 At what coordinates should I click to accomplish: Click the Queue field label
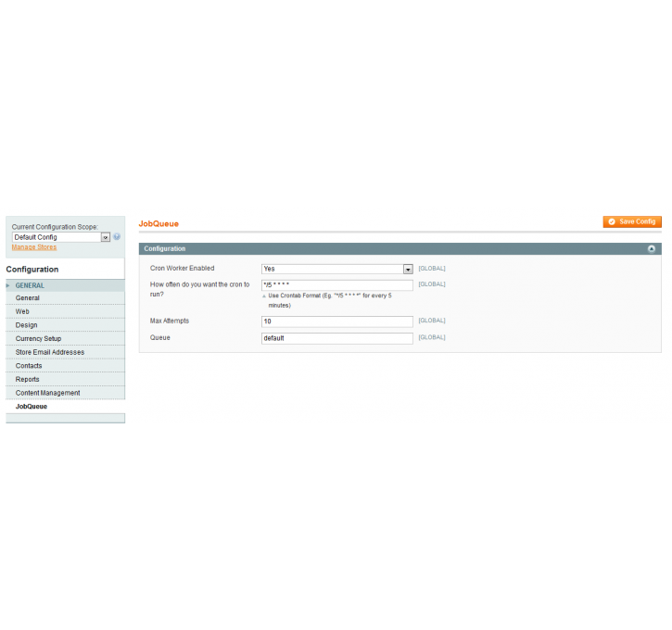pyautogui.click(x=160, y=338)
